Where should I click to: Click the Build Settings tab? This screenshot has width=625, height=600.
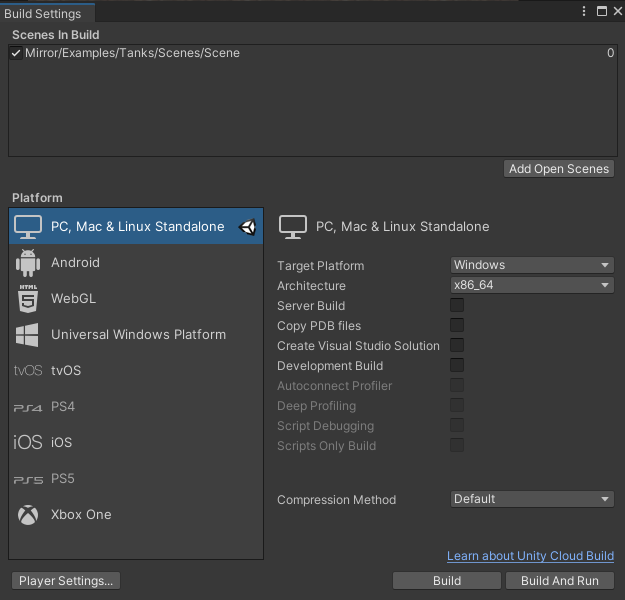[x=43, y=14]
